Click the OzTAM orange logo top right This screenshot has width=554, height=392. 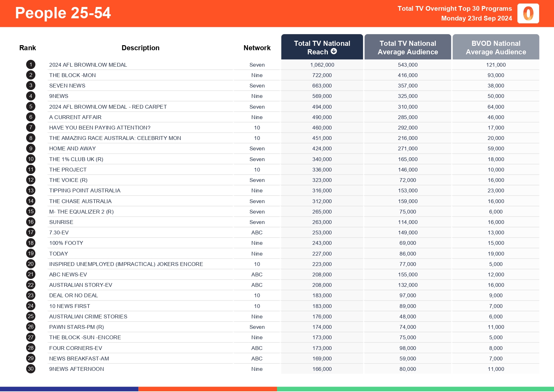tap(528, 14)
